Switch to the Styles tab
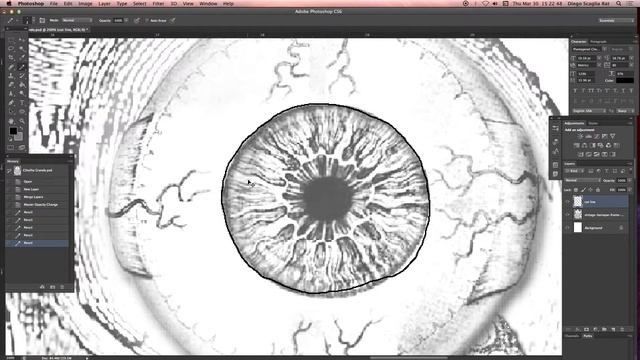 point(593,123)
